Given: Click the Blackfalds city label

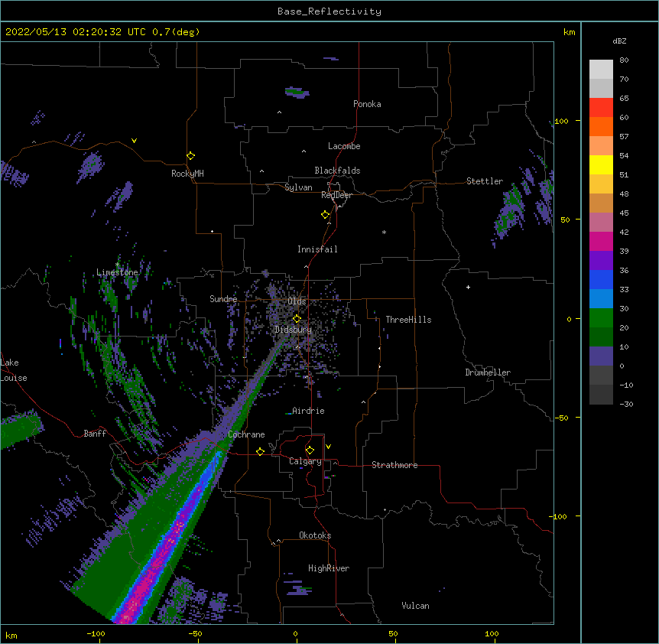Looking at the screenshot, I should point(337,171).
